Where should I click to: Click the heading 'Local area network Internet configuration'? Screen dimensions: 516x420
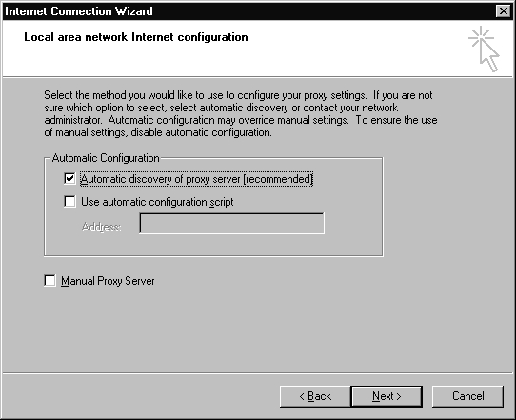136,37
